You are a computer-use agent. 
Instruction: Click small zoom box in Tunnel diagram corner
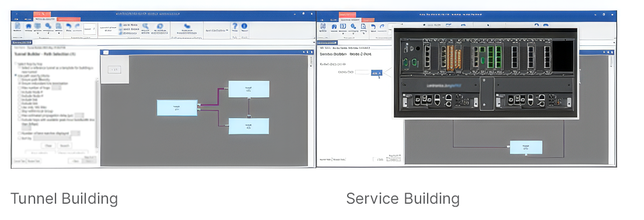pyautogui.click(x=114, y=70)
